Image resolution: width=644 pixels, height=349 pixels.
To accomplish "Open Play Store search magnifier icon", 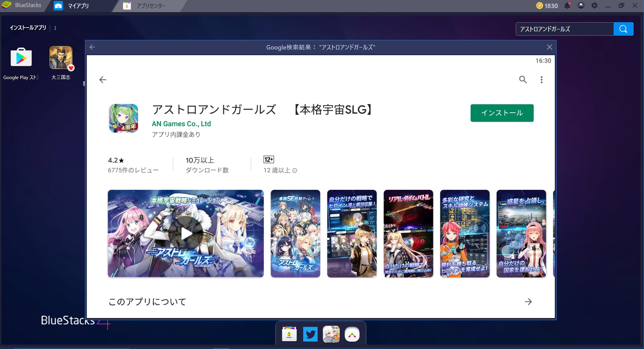I will point(523,80).
